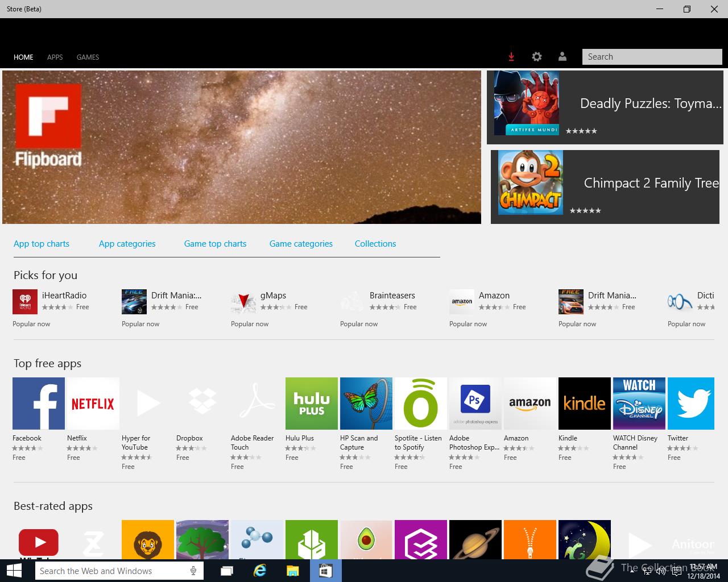Open Chimpact 2 Family Tree tile
Image resolution: width=728 pixels, height=582 pixels.
point(605,187)
